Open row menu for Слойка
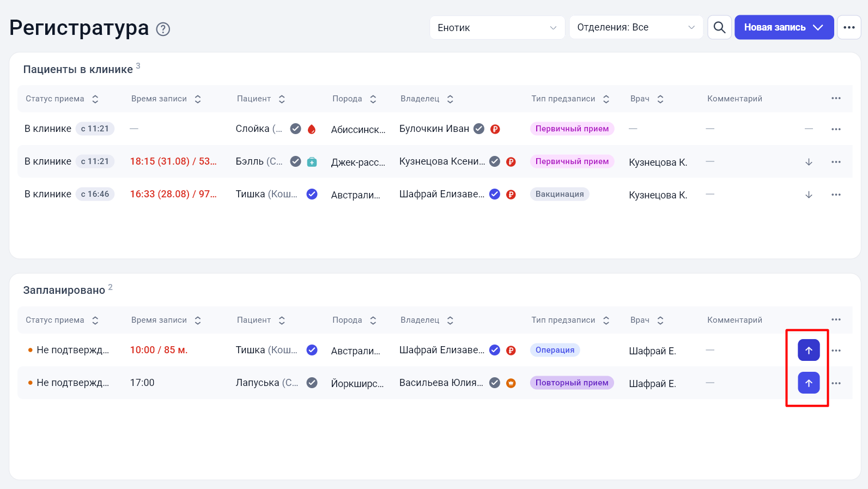The width and height of the screenshot is (868, 489). 836,129
